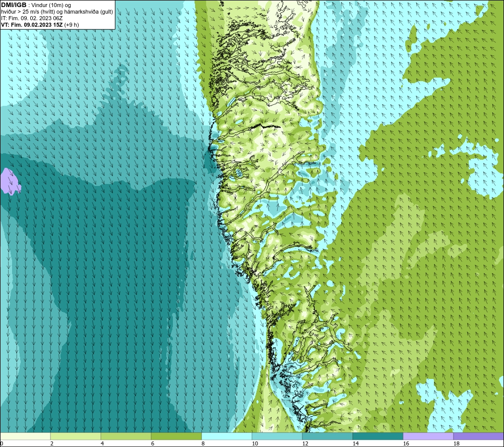
Task: Click legend scale label '10'
Action: tap(255, 443)
